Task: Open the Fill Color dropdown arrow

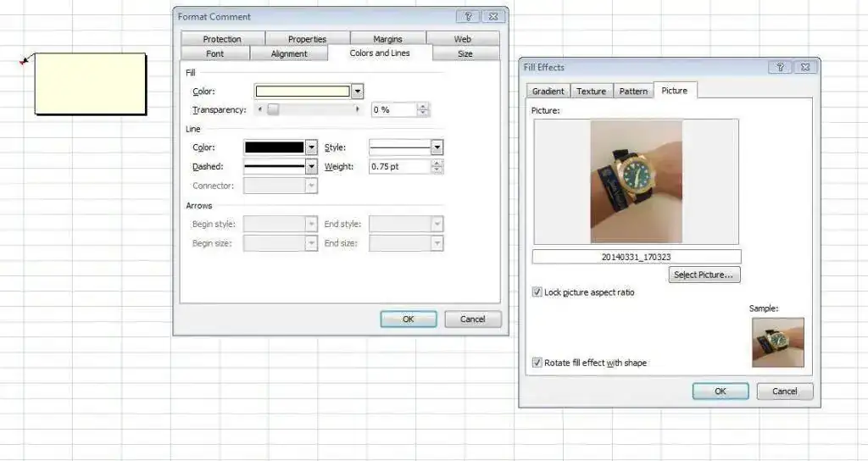Action: coord(358,92)
